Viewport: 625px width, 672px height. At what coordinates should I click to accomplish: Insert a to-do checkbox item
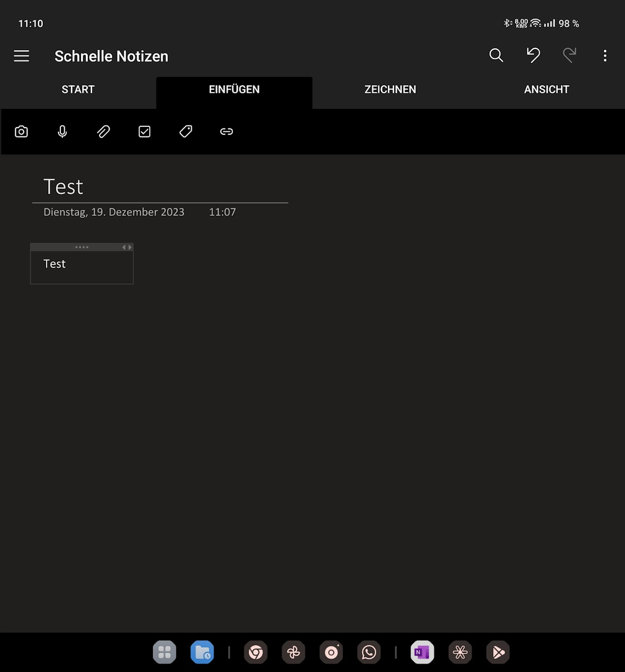(x=144, y=131)
